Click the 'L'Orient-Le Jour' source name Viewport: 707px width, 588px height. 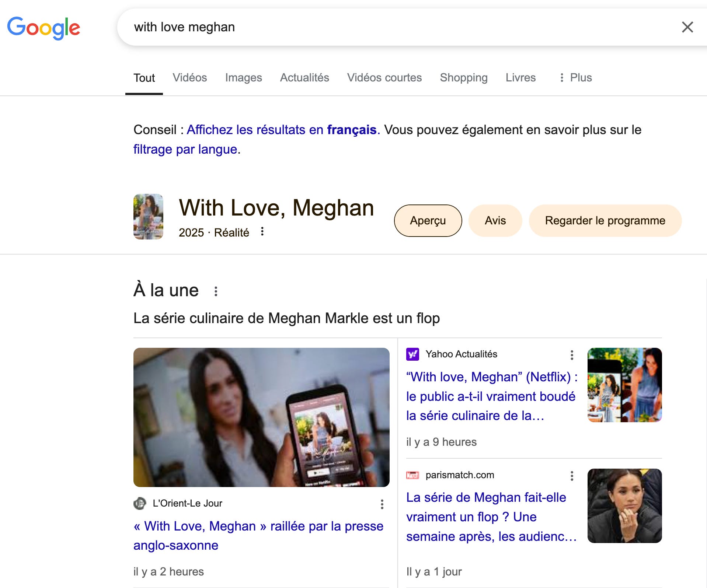(x=187, y=503)
